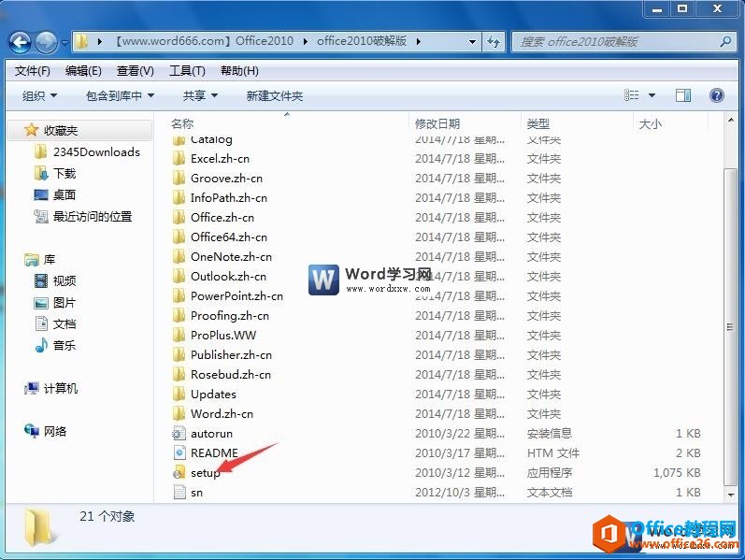Select the Groove.zh-cn folder icon
This screenshot has width=745, height=560.
(x=179, y=179)
